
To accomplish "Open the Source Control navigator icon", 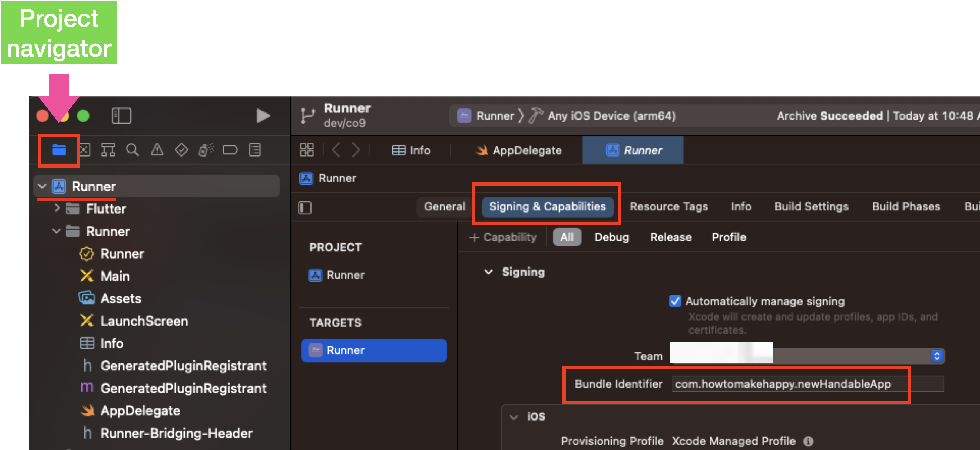I will point(84,150).
